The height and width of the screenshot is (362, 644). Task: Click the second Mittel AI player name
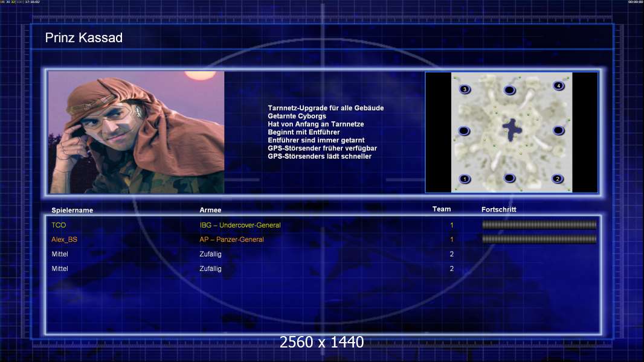tap(60, 268)
